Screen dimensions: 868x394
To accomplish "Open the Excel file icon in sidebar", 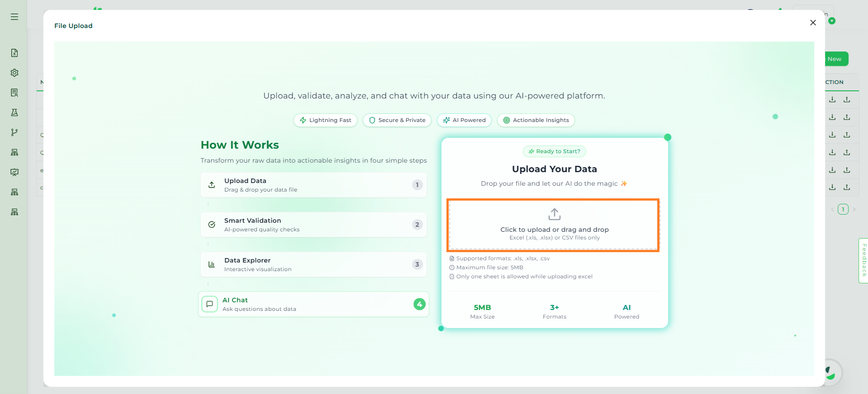I will pos(14,53).
